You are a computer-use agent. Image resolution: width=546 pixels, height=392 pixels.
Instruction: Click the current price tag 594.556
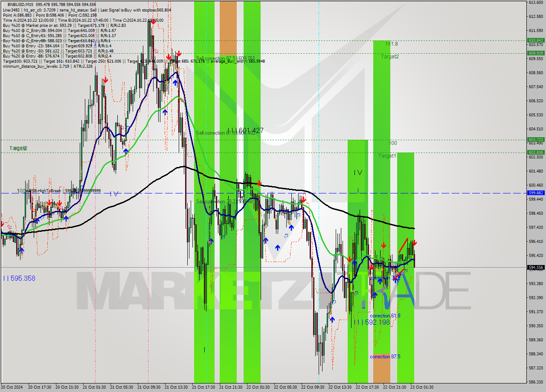tap(536, 268)
